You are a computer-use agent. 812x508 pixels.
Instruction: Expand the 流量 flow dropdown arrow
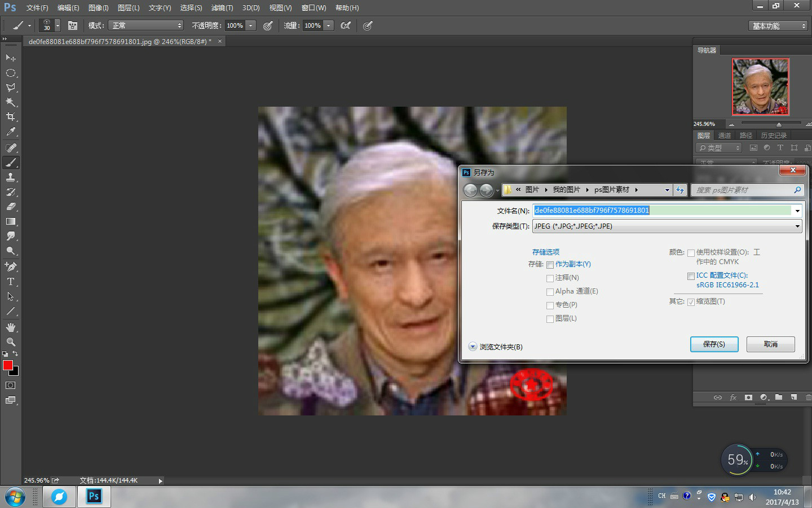tap(329, 25)
